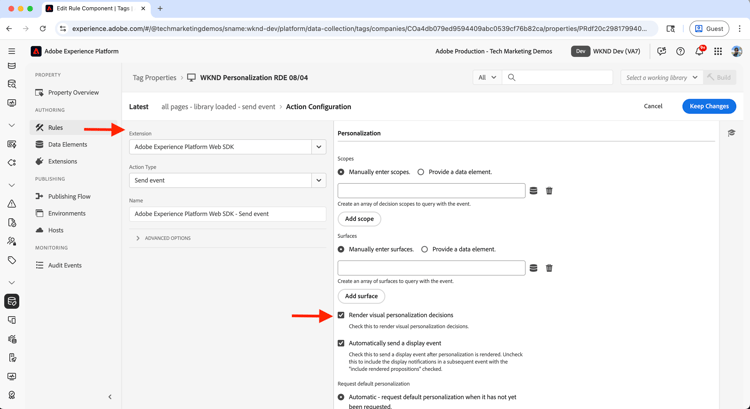Expand the second left rail chevron section
Image resolution: width=750 pixels, height=409 pixels.
tap(12, 185)
